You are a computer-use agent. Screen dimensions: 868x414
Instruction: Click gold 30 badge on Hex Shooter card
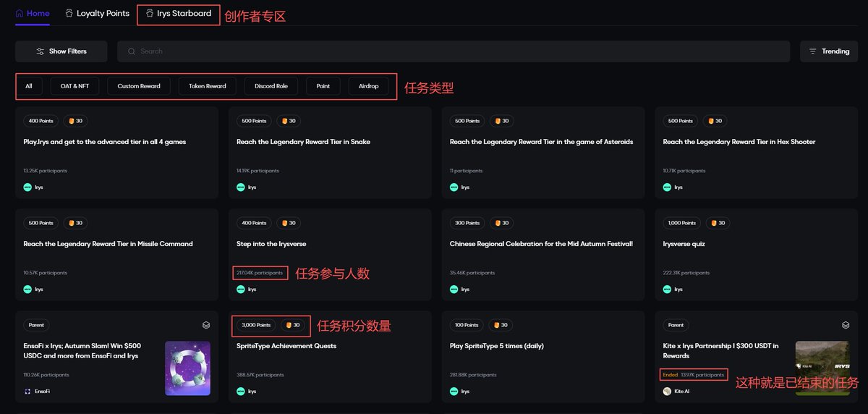(715, 121)
